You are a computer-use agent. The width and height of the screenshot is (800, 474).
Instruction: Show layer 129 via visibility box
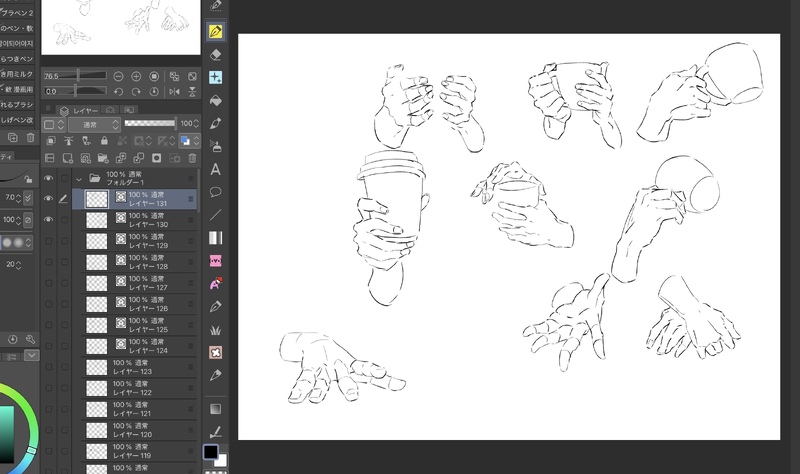click(x=48, y=241)
